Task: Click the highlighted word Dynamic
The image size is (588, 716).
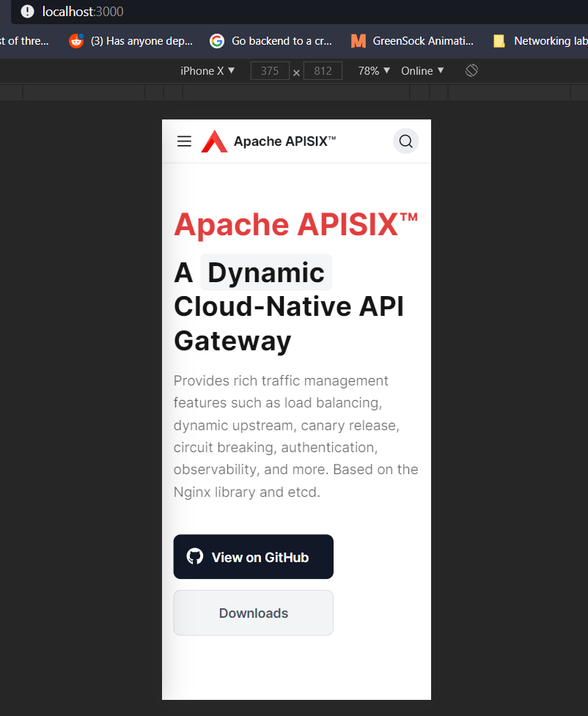Action: (266, 273)
